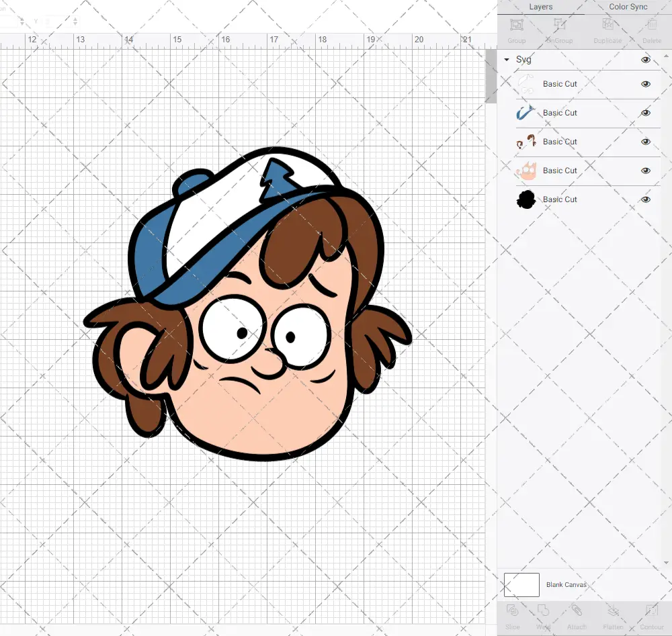Click the canvas vertical scrollbar thumb

tap(491, 77)
